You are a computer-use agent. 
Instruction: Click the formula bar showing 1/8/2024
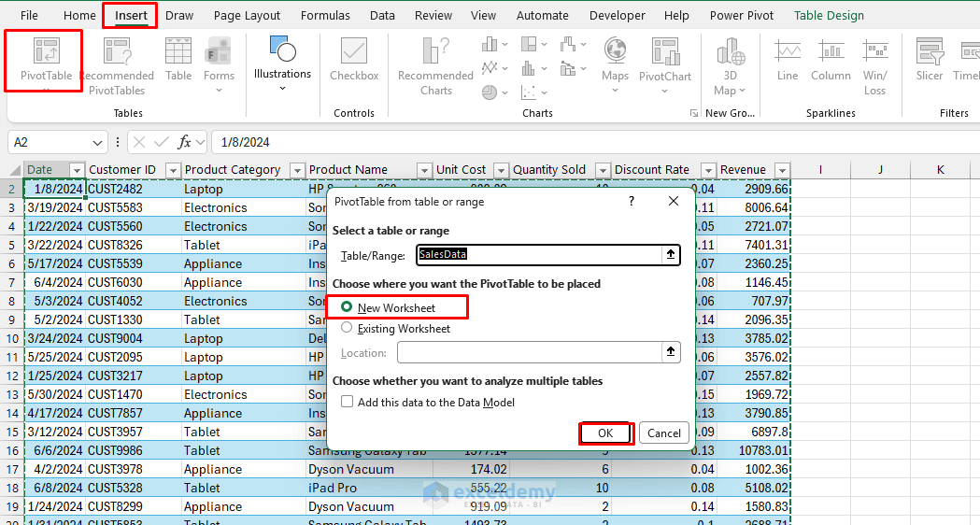pyautogui.click(x=596, y=143)
